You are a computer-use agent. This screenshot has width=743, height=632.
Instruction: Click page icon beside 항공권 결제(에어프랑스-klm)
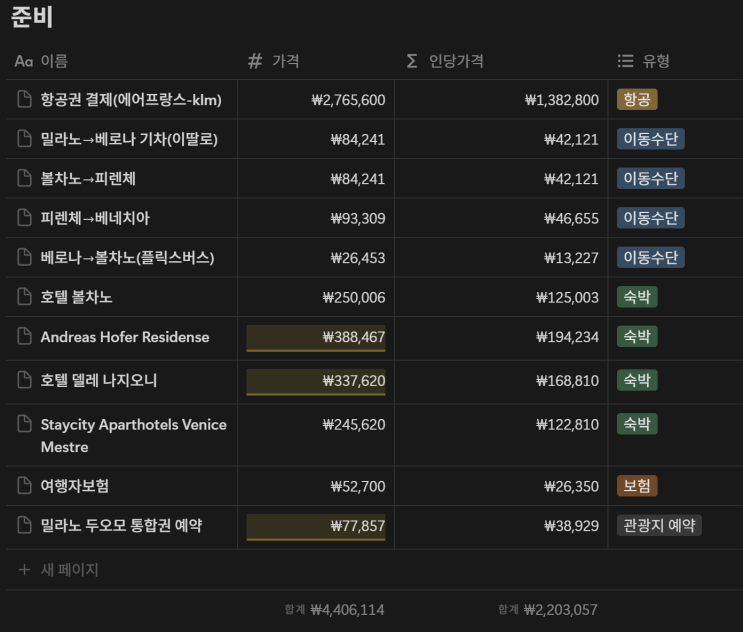25,100
